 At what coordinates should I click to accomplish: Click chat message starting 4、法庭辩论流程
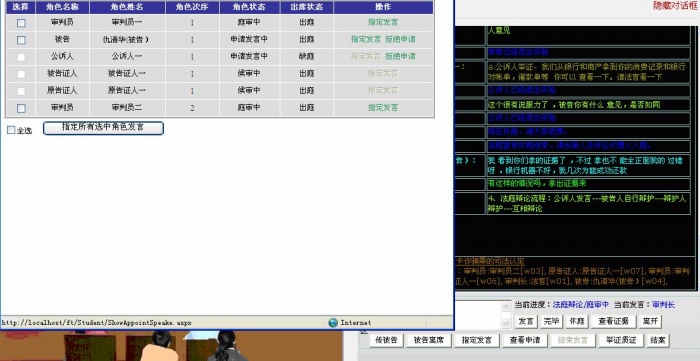pos(586,203)
